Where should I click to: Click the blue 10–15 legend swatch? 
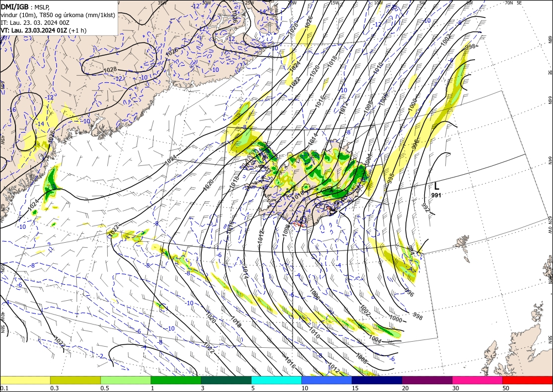coord(327,380)
